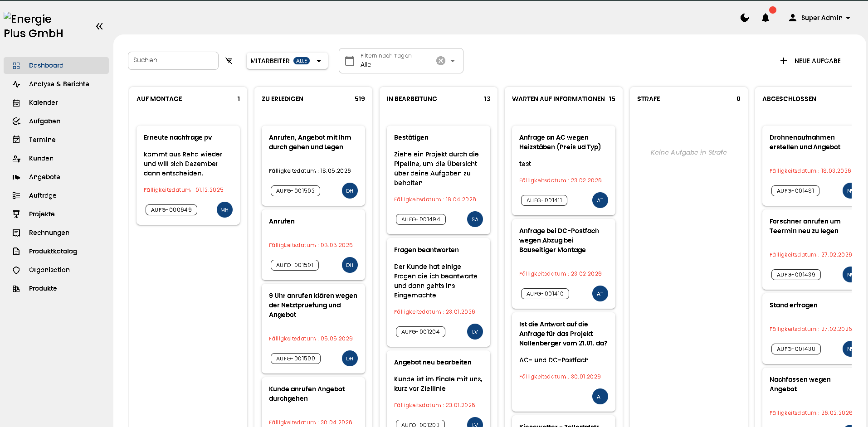
Task: Open Termine from the sidebar
Action: click(x=56, y=140)
